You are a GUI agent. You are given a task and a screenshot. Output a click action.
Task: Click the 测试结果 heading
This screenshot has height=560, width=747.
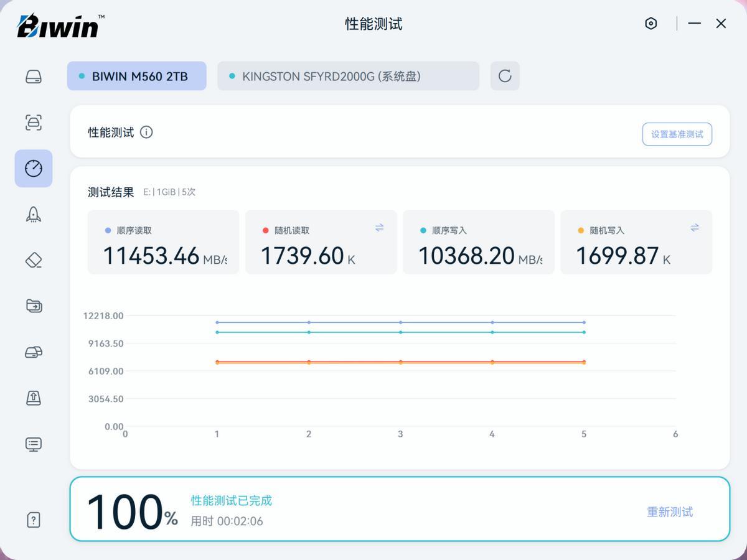[111, 192]
